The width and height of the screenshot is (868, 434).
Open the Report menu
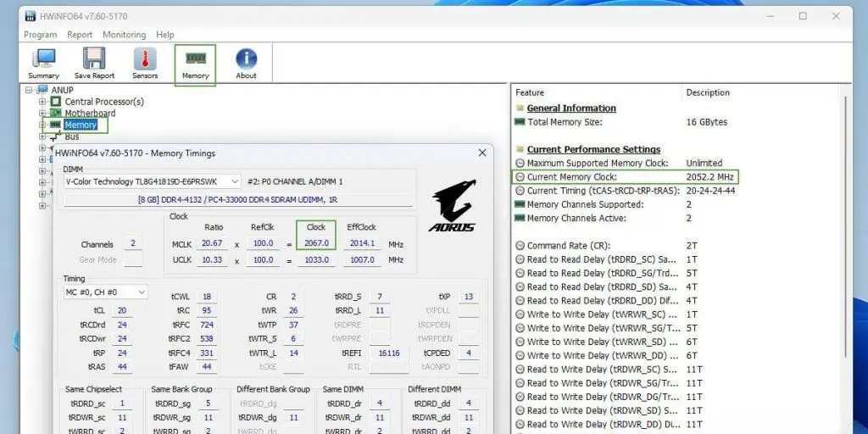[x=80, y=34]
